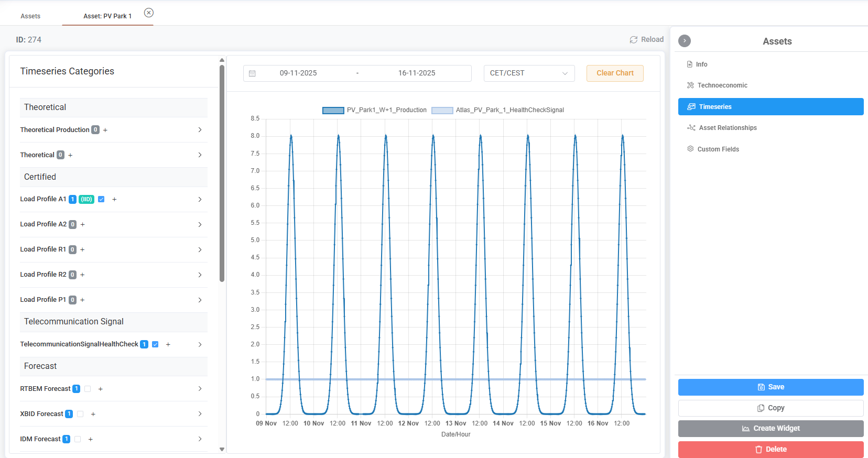Add timeseries to Load Profile A2
This screenshot has height=458, width=868.
83,224
